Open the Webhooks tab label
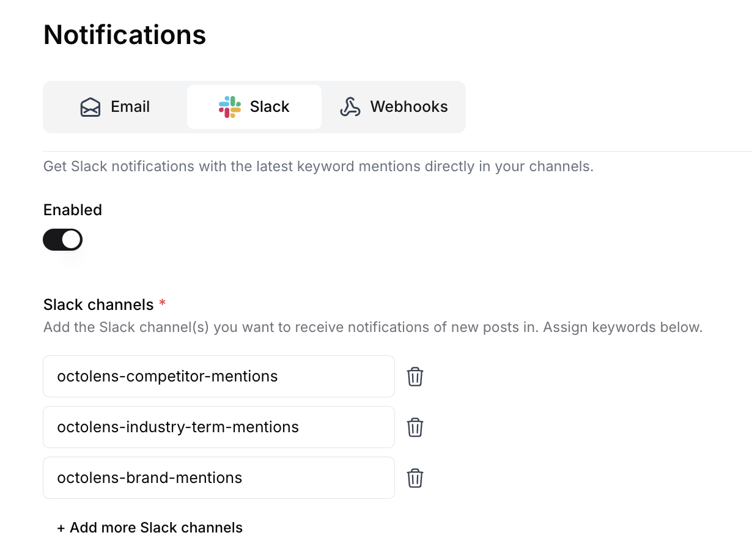 409,107
